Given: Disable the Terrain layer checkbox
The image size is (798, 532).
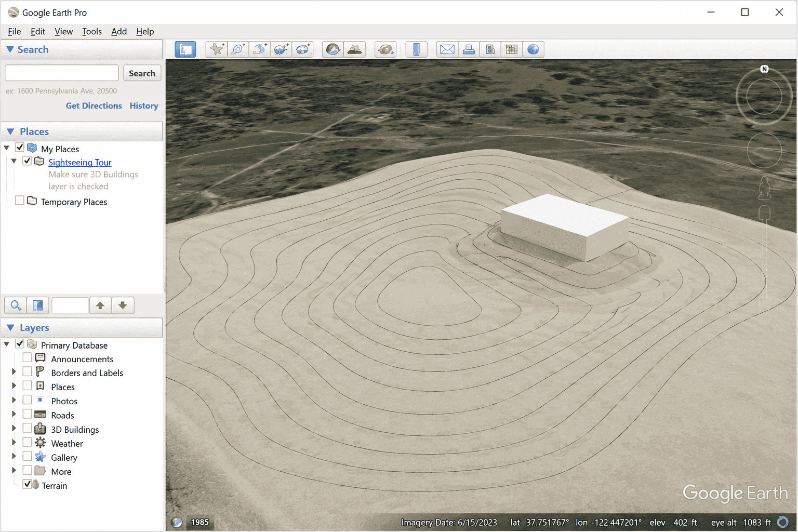Looking at the screenshot, I should 28,484.
